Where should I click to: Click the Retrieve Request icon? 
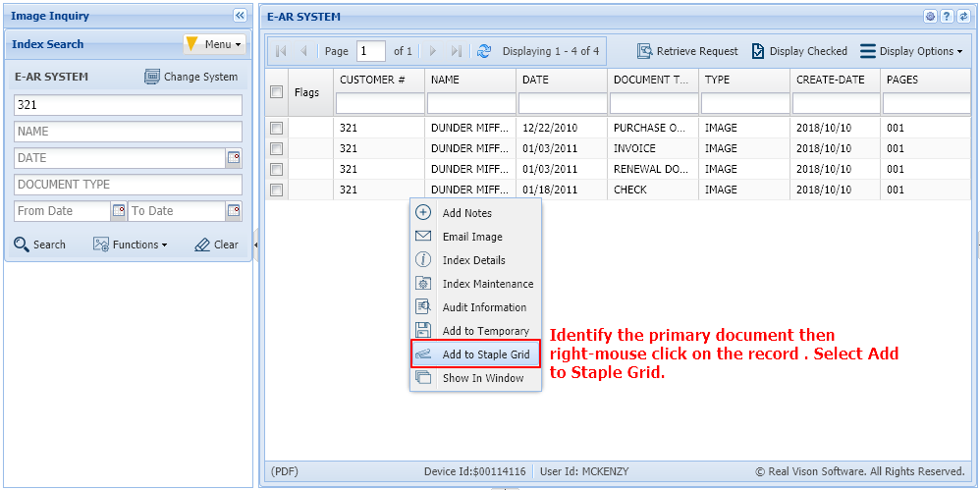click(x=644, y=51)
